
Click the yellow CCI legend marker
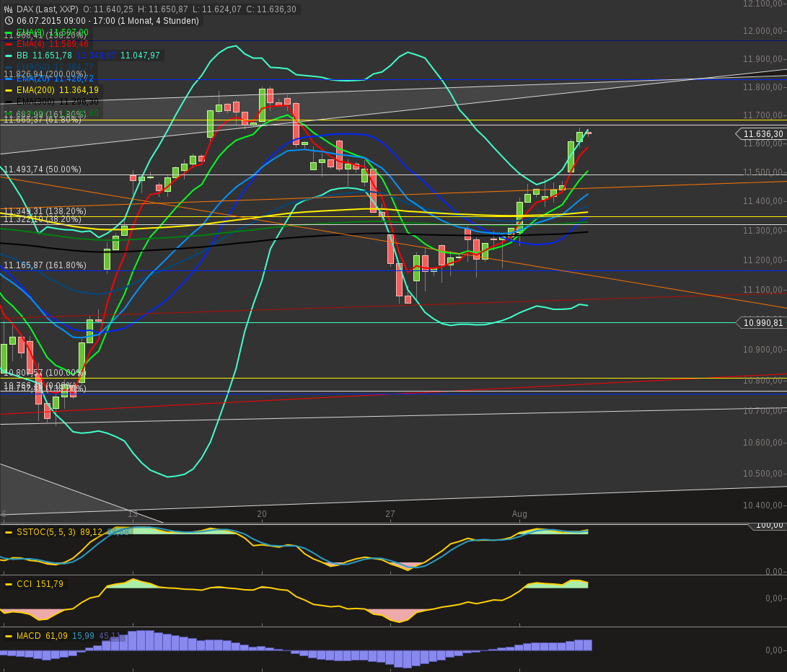point(9,584)
